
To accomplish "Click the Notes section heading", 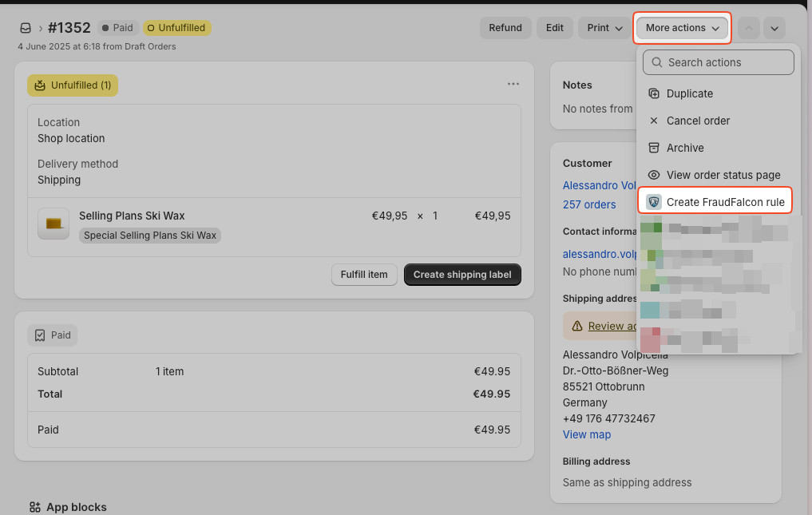I will click(577, 85).
